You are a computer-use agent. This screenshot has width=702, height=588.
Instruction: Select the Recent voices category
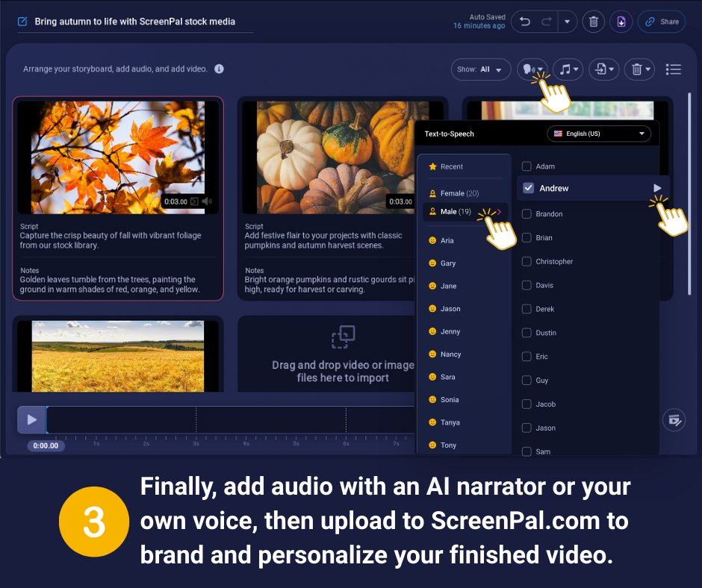tap(464, 166)
